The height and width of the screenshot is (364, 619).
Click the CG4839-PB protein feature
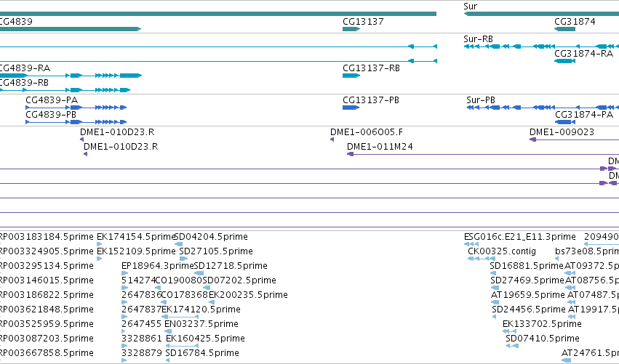pyautogui.click(x=76, y=122)
